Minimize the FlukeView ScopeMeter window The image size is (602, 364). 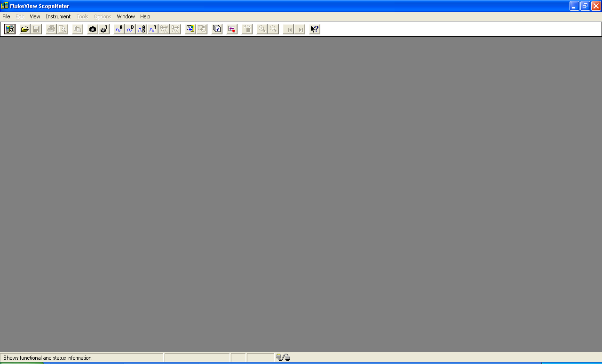tap(574, 6)
